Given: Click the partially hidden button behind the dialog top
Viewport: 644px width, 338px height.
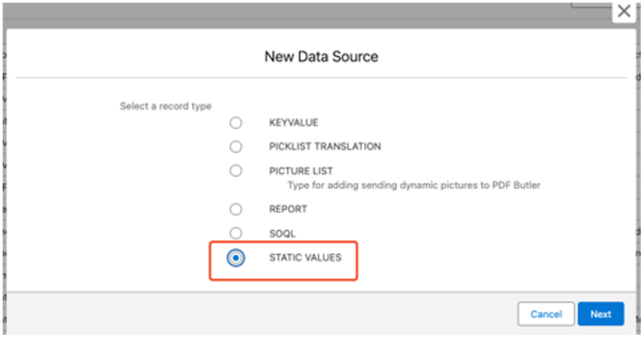Looking at the screenshot, I should tap(591, 4).
